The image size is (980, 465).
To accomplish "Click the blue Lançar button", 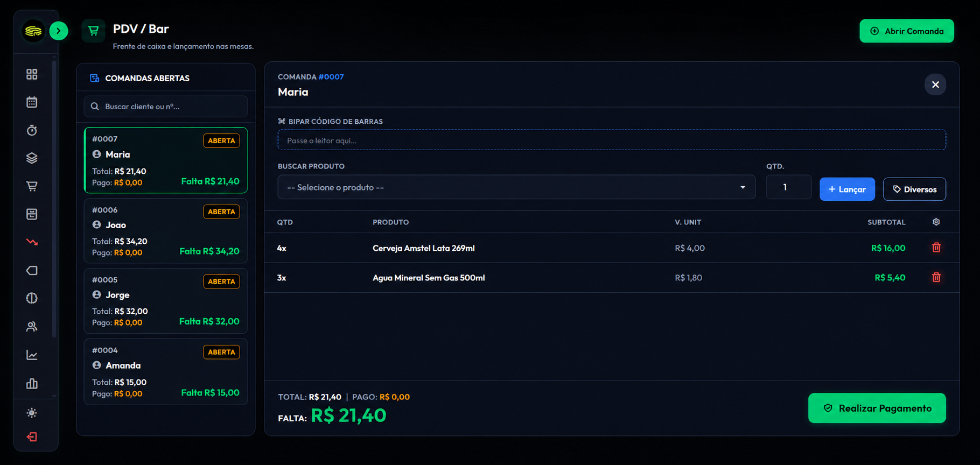I will click(847, 189).
